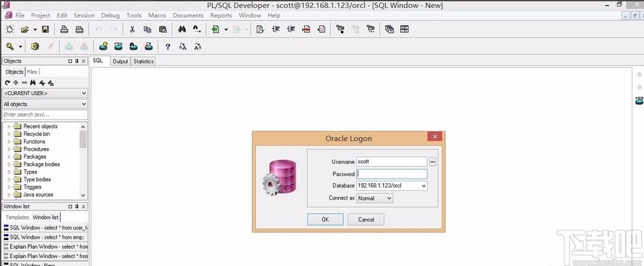Click the Copy icon in the toolbar
This screenshot has width=644, height=266.
pyautogui.click(x=147, y=29)
